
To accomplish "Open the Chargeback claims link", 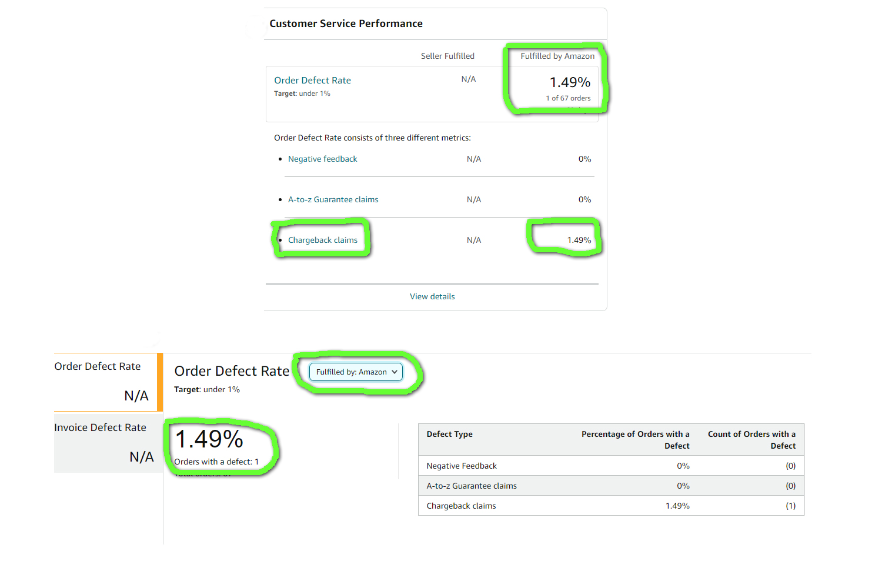I will pos(322,240).
